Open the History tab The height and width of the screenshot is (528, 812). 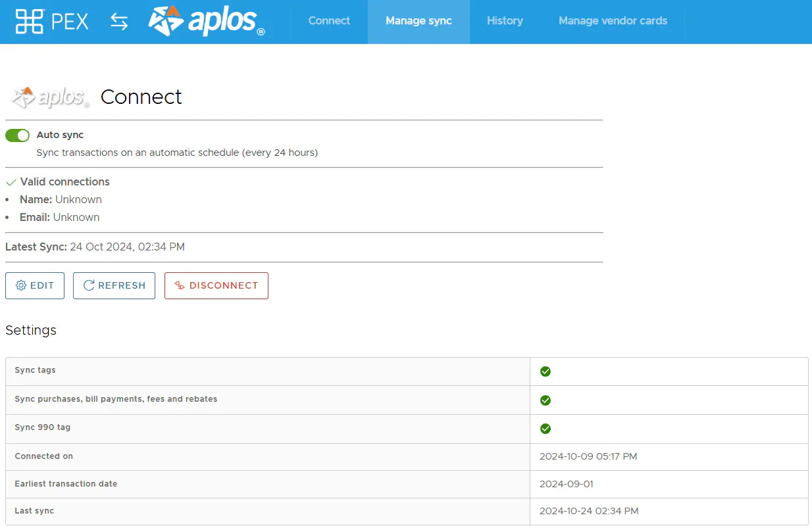pos(505,21)
